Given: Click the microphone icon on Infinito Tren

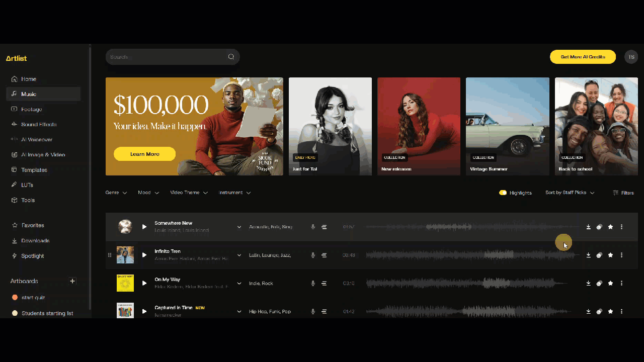Looking at the screenshot, I should coord(313,255).
